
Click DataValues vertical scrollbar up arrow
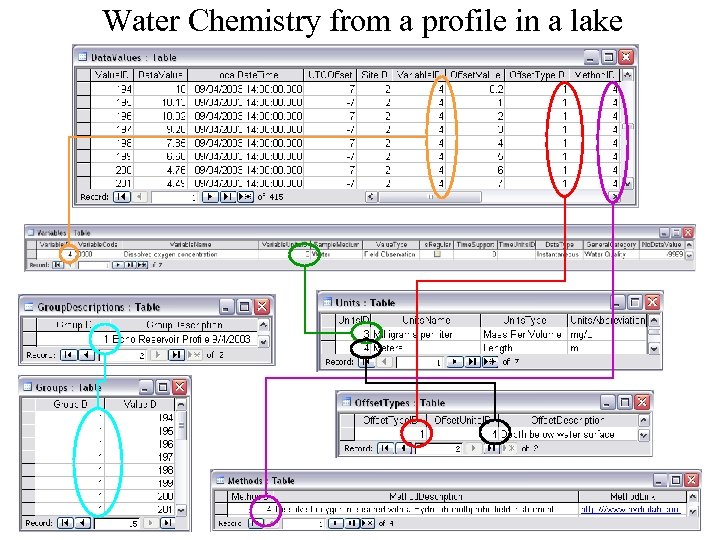(x=628, y=74)
